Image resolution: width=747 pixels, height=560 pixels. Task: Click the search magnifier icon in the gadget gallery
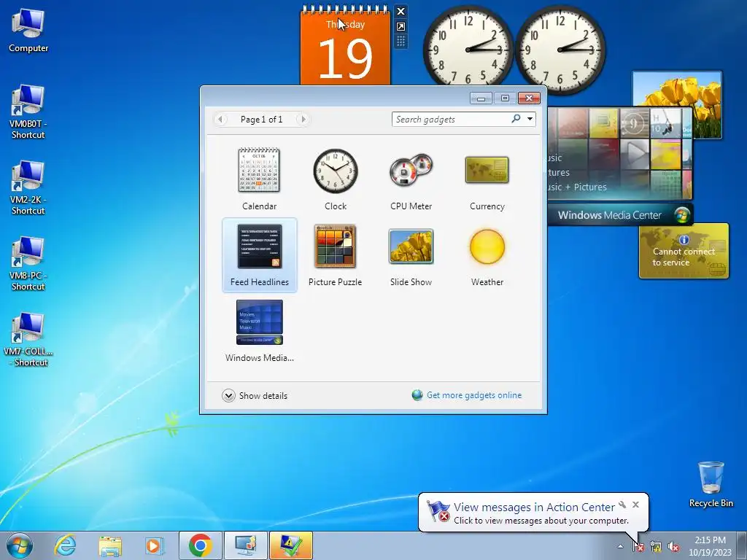pyautogui.click(x=516, y=119)
